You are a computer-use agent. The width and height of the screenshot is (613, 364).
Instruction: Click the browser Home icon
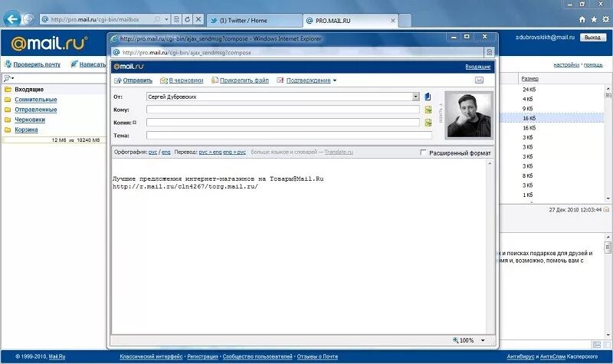(x=582, y=19)
